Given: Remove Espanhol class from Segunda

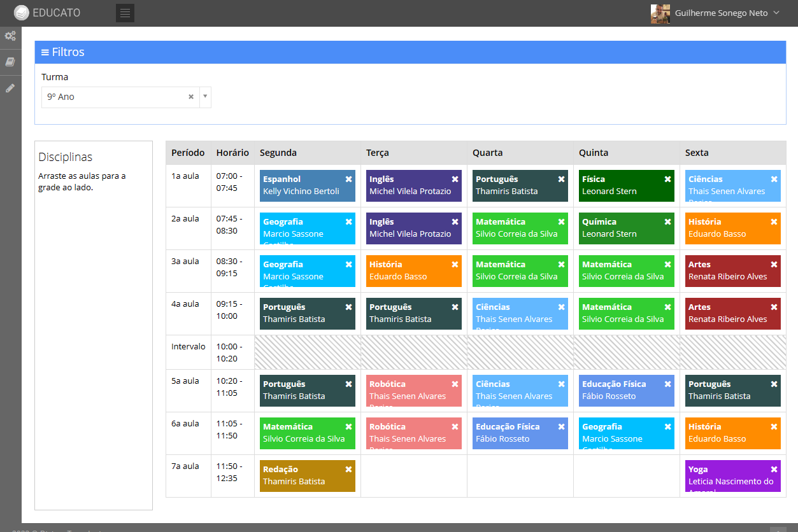Looking at the screenshot, I should [x=348, y=179].
